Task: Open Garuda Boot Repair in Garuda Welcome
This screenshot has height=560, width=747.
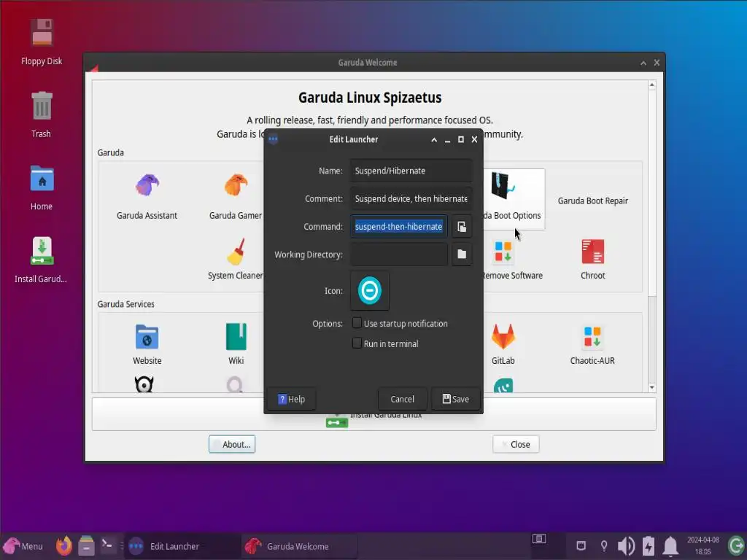Action: tap(592, 201)
